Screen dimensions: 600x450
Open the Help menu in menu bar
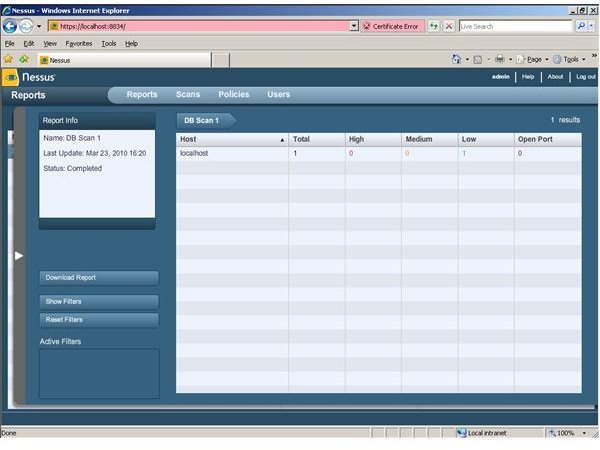(x=131, y=44)
